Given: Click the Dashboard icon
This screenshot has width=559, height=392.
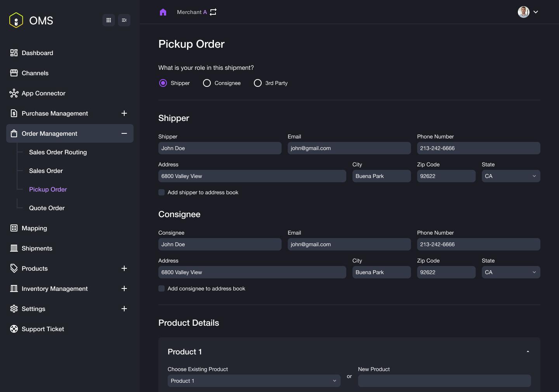Looking at the screenshot, I should pos(14,53).
